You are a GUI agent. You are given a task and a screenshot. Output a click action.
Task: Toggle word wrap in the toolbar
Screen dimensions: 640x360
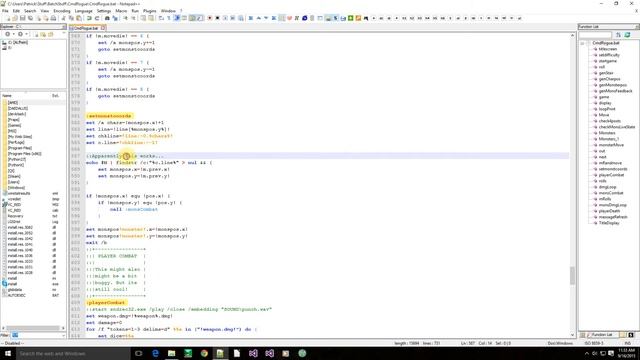pyautogui.click(x=161, y=18)
